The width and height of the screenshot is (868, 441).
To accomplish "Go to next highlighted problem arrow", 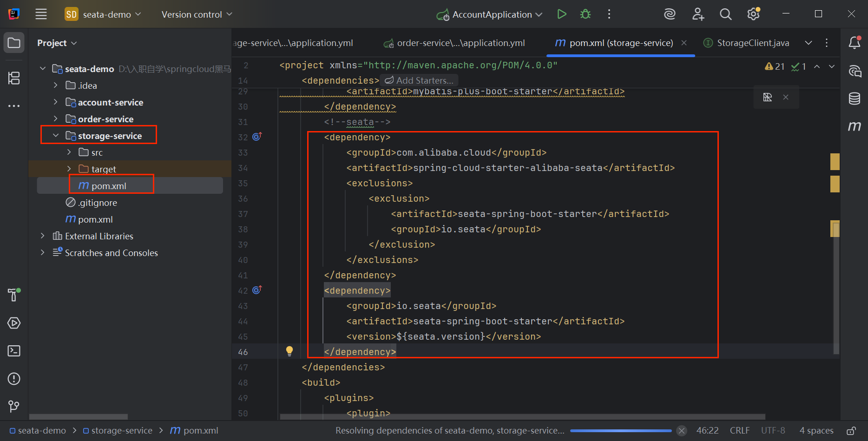I will [832, 66].
